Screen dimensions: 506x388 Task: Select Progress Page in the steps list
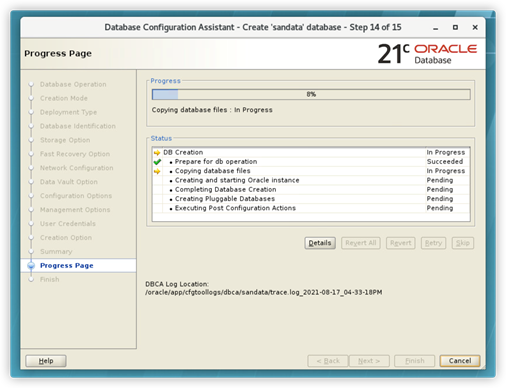point(67,266)
